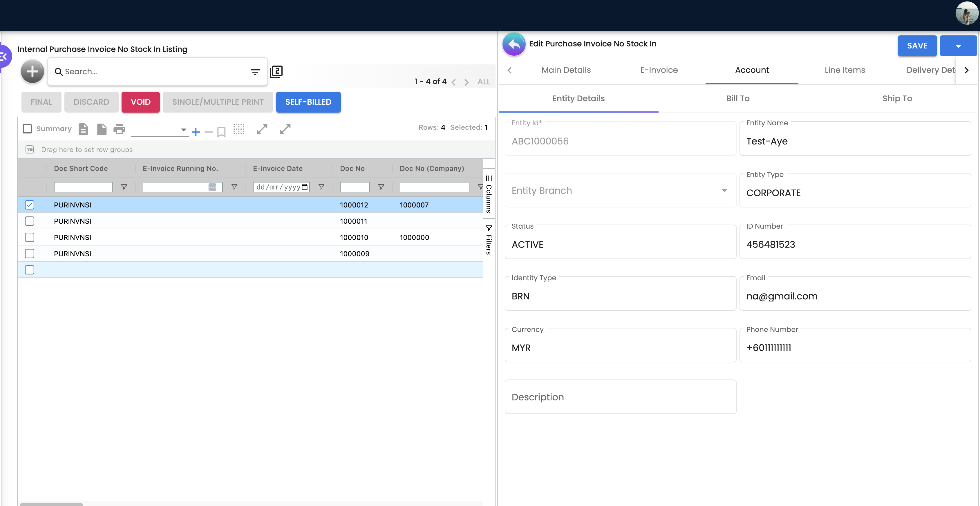Sort by the Doc No column header
The height and width of the screenshot is (506, 980).
pyautogui.click(x=352, y=169)
